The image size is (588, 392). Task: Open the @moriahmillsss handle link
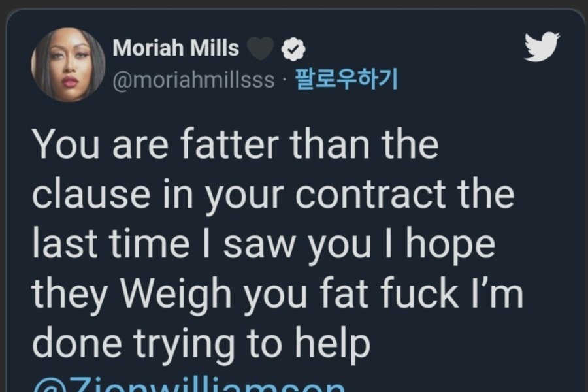[x=194, y=81]
